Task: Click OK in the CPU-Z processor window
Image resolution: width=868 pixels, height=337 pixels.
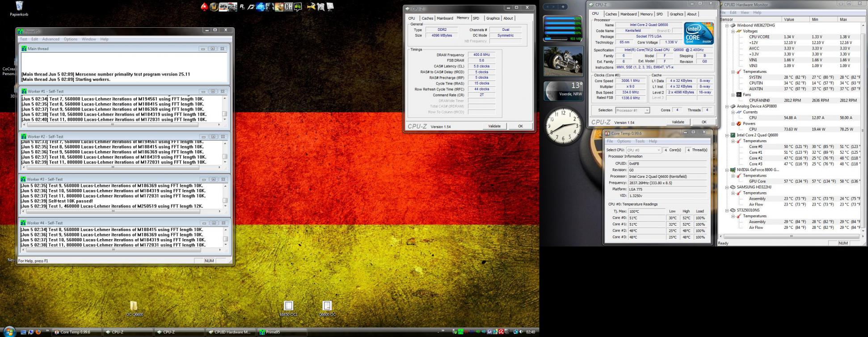Action: (704, 122)
